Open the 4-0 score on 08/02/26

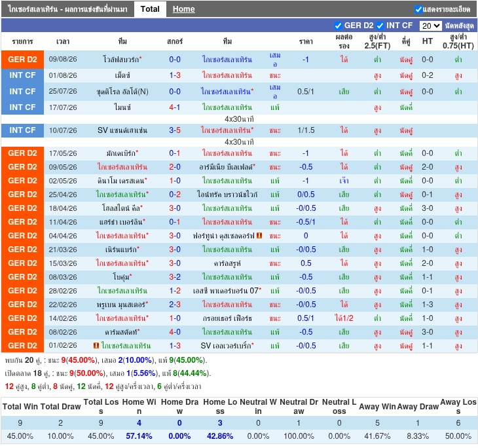point(175,332)
